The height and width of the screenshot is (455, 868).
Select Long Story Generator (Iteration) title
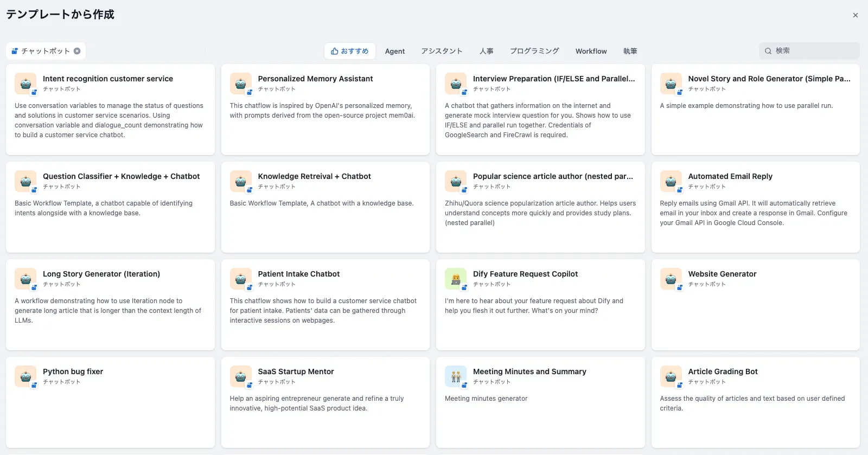101,274
